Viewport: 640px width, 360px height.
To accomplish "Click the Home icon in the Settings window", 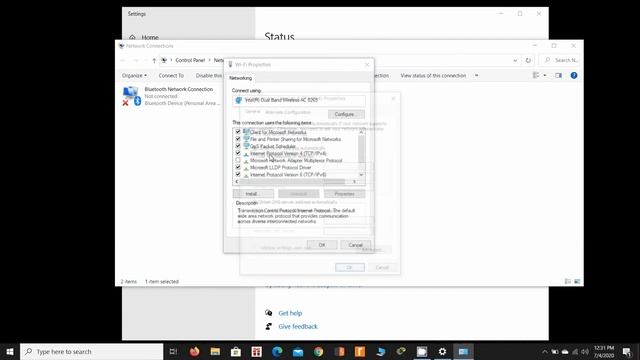I will (x=132, y=37).
